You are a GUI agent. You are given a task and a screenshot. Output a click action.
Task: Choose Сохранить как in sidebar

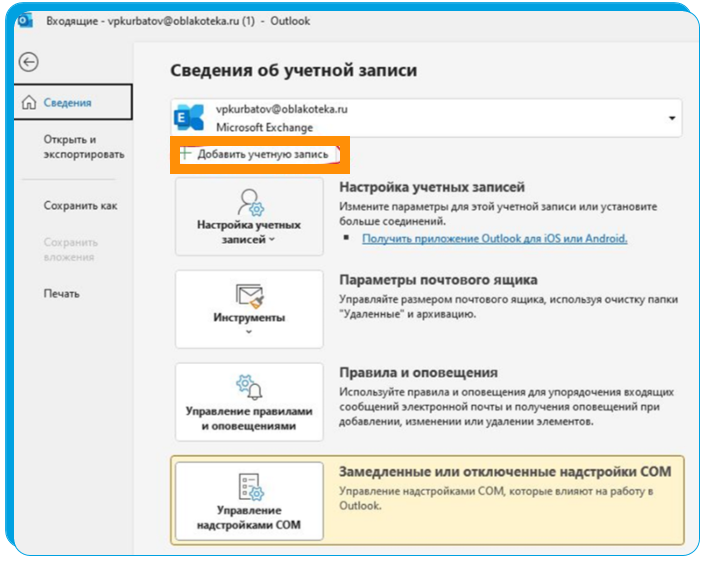click(x=80, y=206)
